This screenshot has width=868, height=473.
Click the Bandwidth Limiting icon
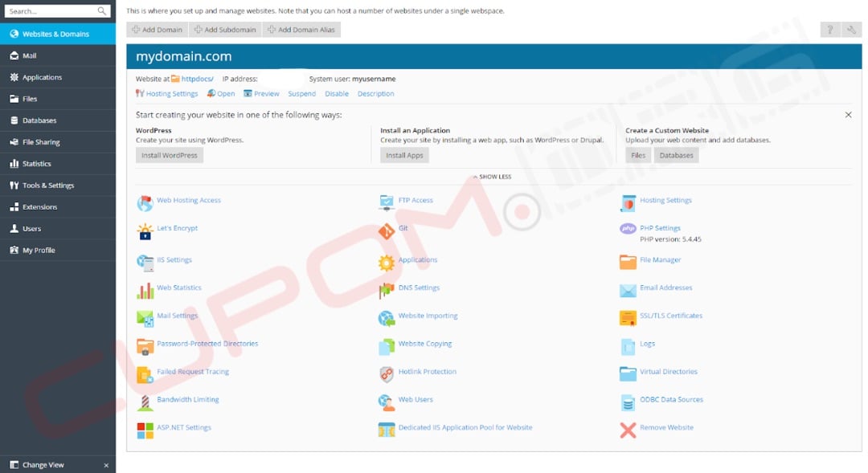point(145,402)
